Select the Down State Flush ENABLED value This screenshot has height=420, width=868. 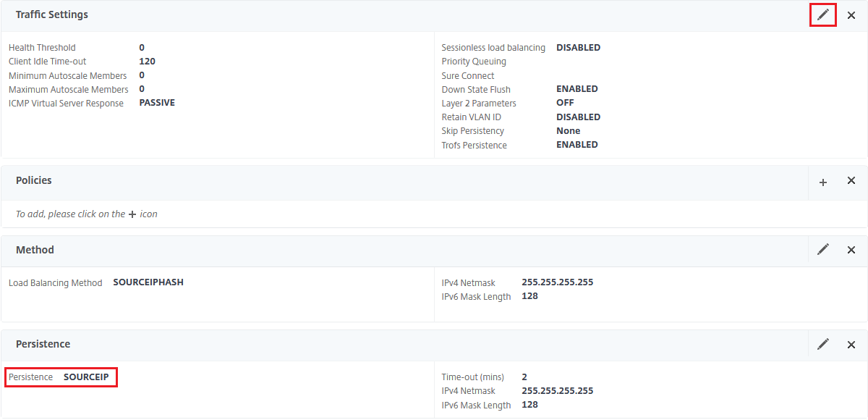[x=577, y=89]
